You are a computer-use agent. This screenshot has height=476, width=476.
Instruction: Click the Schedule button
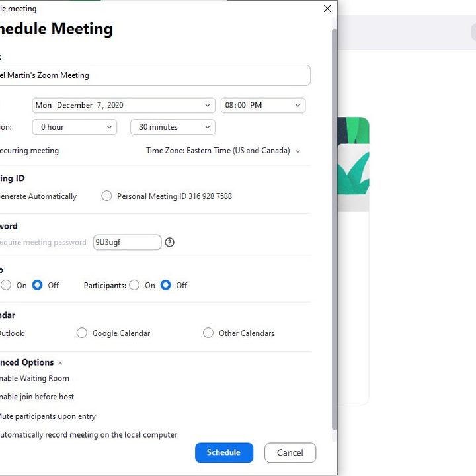(x=224, y=453)
